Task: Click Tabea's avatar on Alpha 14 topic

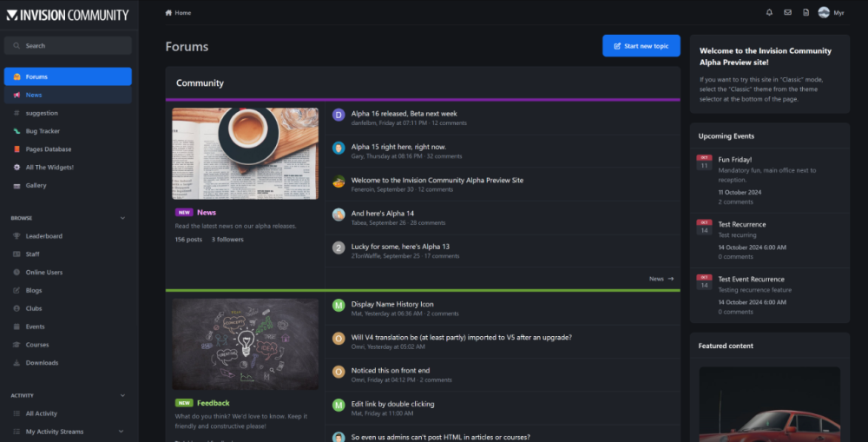Action: tap(339, 214)
